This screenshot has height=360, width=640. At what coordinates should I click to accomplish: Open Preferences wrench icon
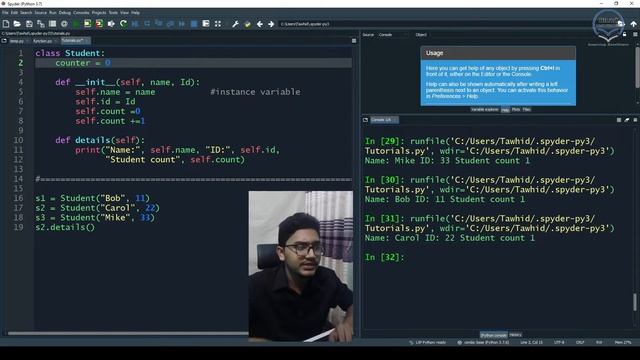point(236,24)
